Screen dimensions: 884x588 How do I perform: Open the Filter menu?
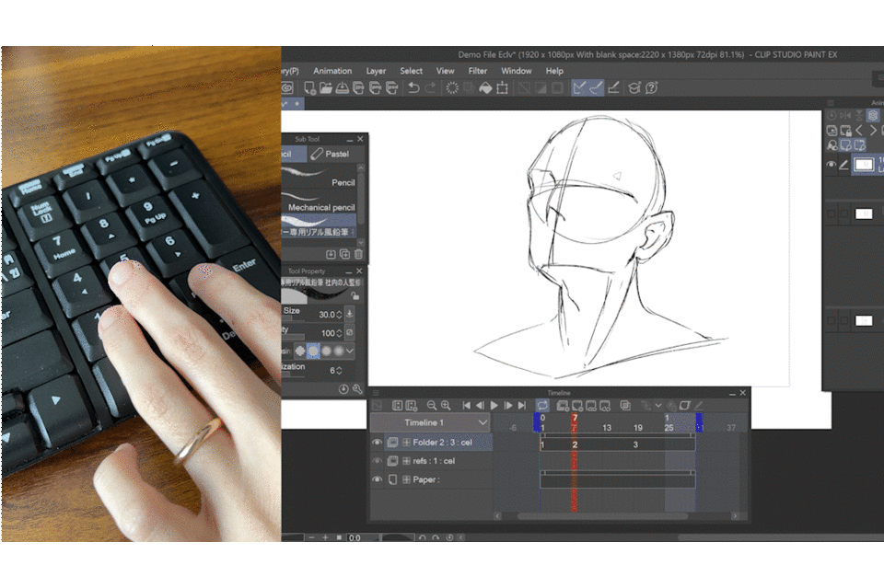tap(478, 71)
